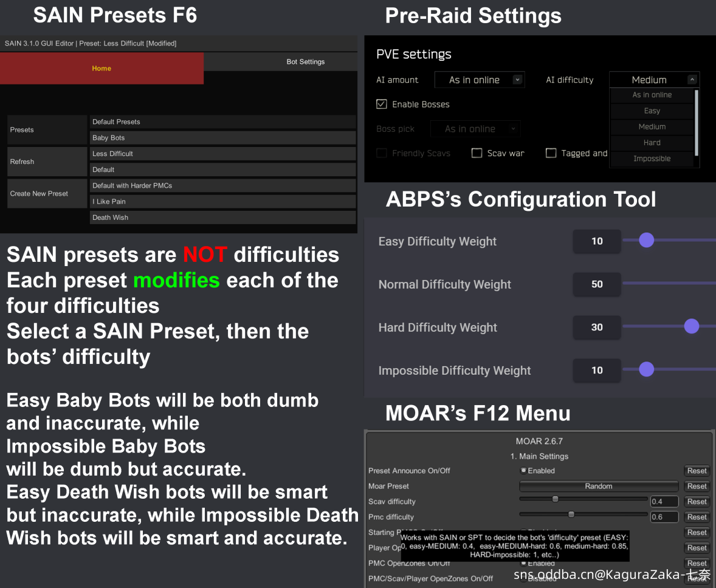Choose Hard in AI difficulty list
Viewport: 716px width, 588px height.
(652, 143)
